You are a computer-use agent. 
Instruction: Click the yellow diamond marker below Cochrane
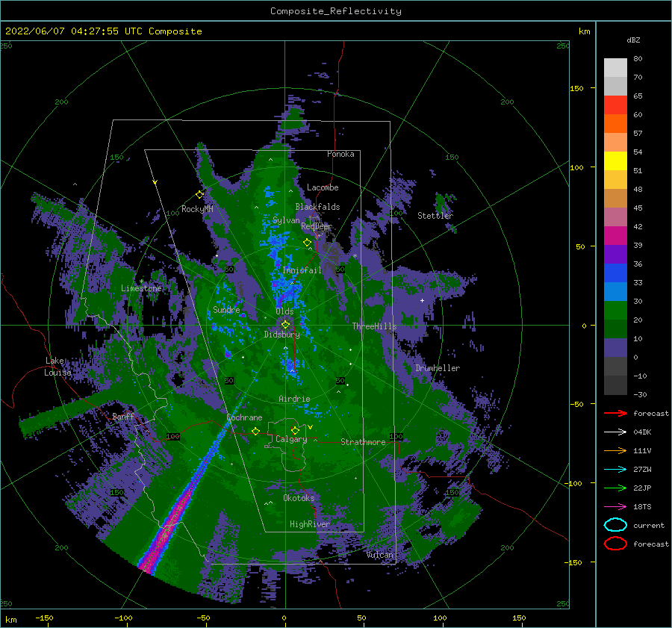(256, 432)
